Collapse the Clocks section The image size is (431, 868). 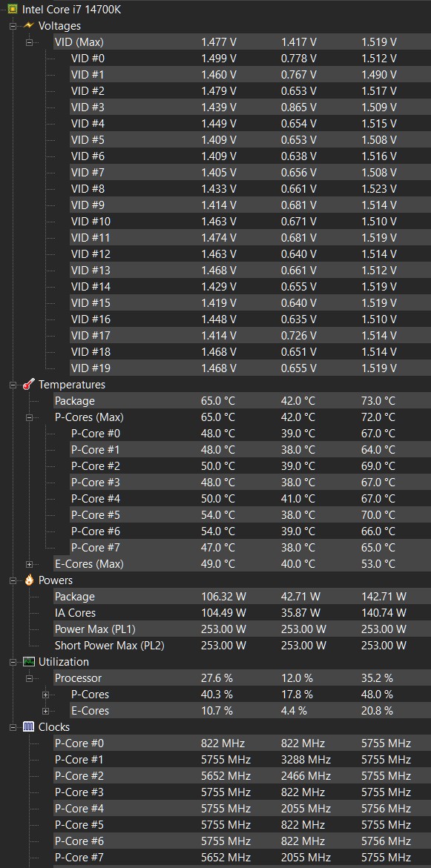[x=13, y=727]
